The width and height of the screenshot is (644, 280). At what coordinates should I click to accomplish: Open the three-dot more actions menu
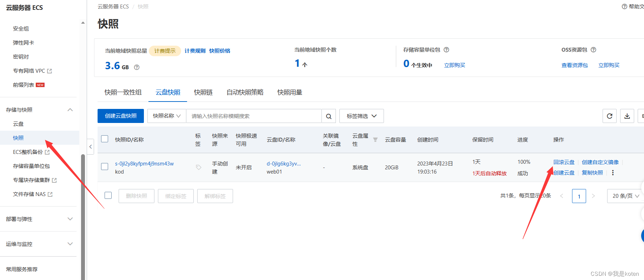[x=613, y=172]
